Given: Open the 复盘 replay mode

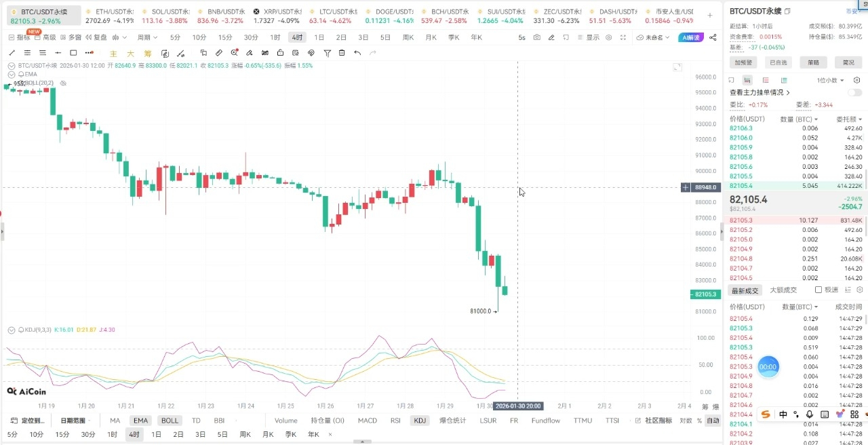Looking at the screenshot, I should click(x=96, y=37).
